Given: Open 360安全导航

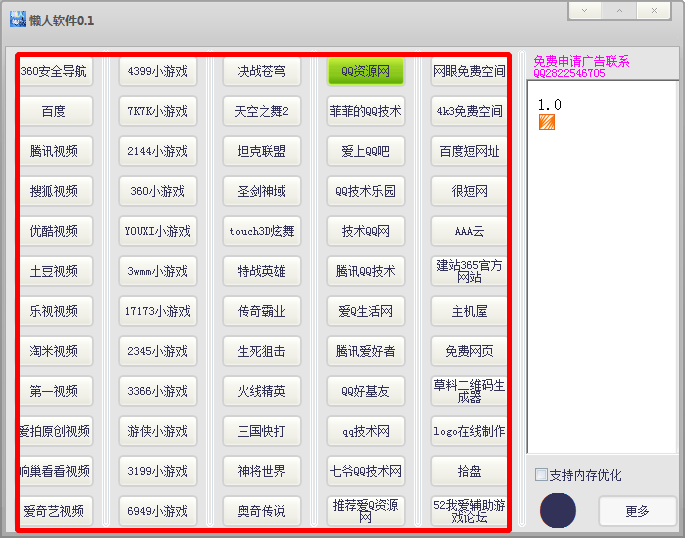Looking at the screenshot, I should point(56,71).
